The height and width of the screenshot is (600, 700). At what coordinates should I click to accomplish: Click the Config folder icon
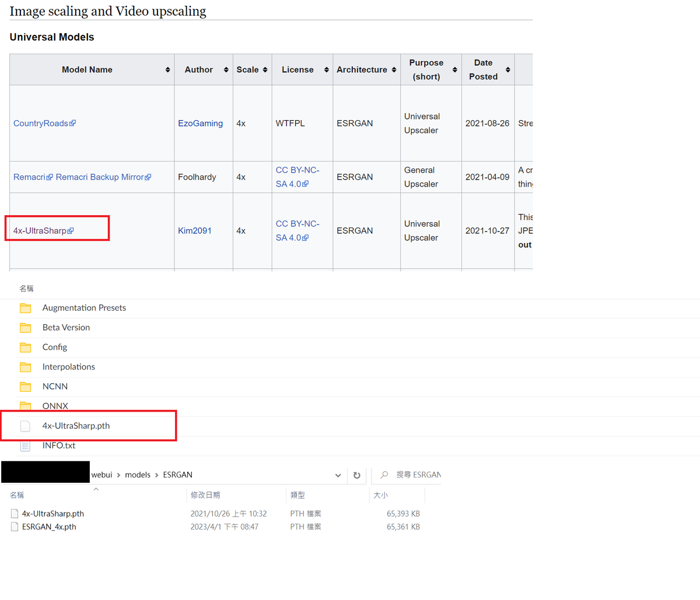click(x=25, y=347)
